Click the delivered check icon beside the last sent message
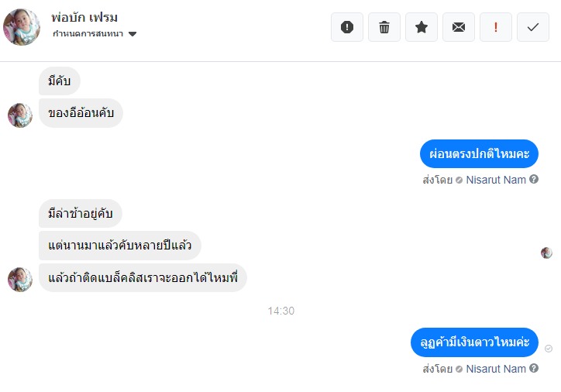 coord(549,349)
